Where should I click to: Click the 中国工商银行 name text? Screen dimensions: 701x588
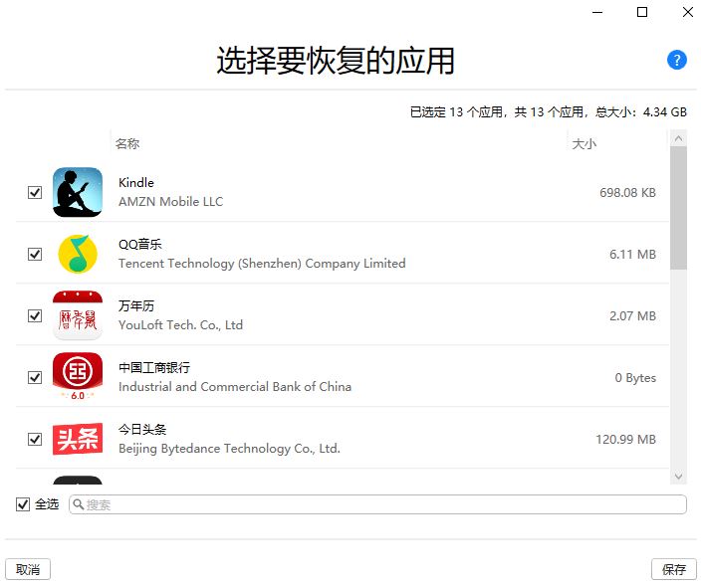pos(154,368)
